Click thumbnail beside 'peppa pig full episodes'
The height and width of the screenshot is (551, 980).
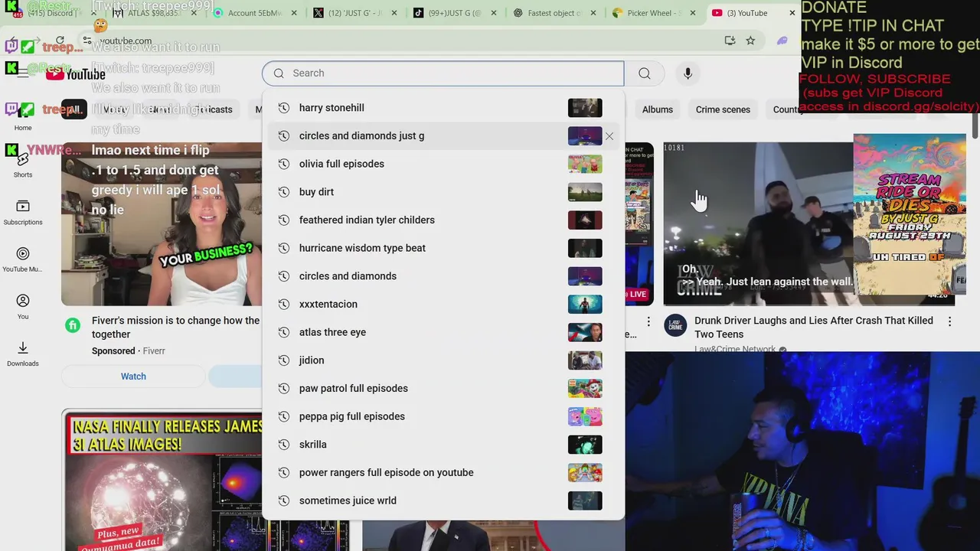pyautogui.click(x=585, y=416)
